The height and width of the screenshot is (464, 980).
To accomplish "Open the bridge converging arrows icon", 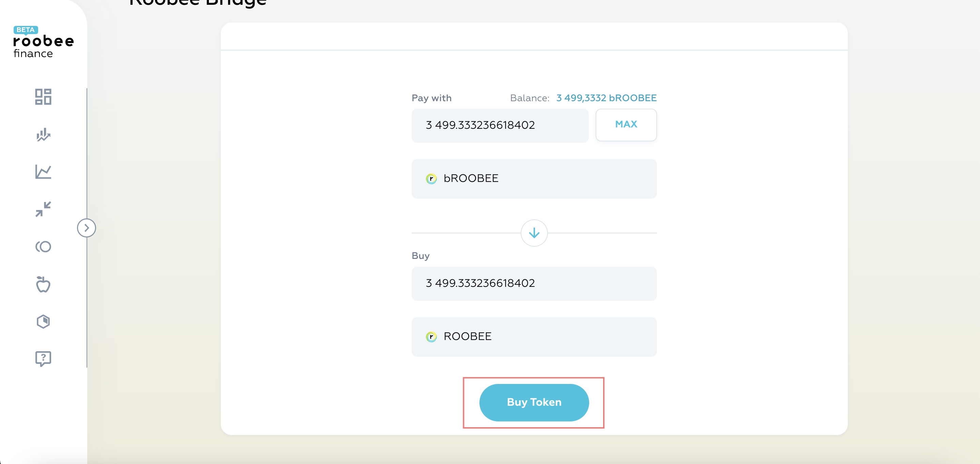I will (x=43, y=209).
